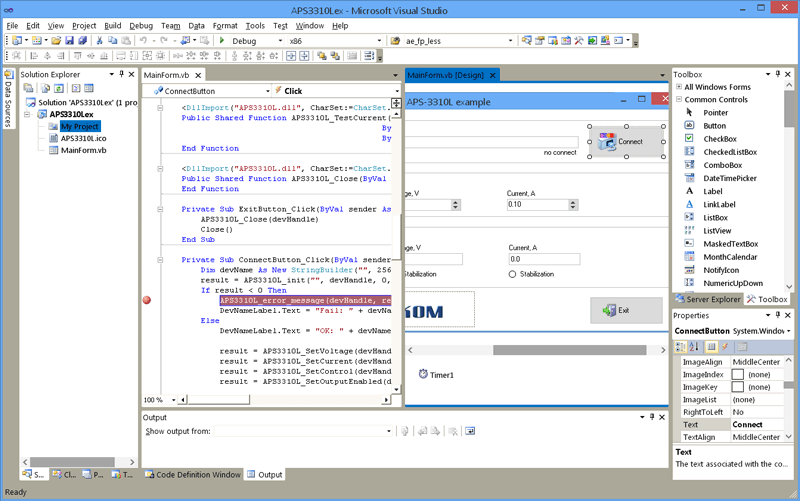This screenshot has width=800, height=501.
Task: Click the Connect button on the form
Action: 626,142
